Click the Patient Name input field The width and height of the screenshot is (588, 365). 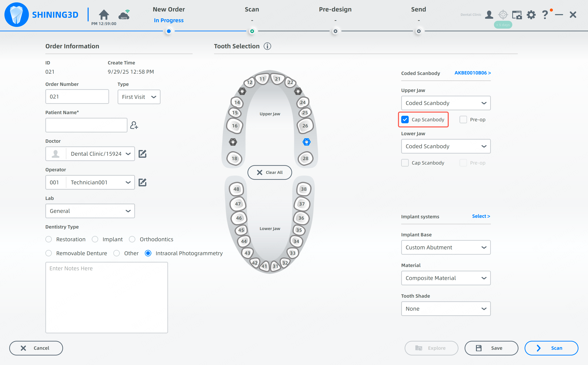[x=86, y=125]
